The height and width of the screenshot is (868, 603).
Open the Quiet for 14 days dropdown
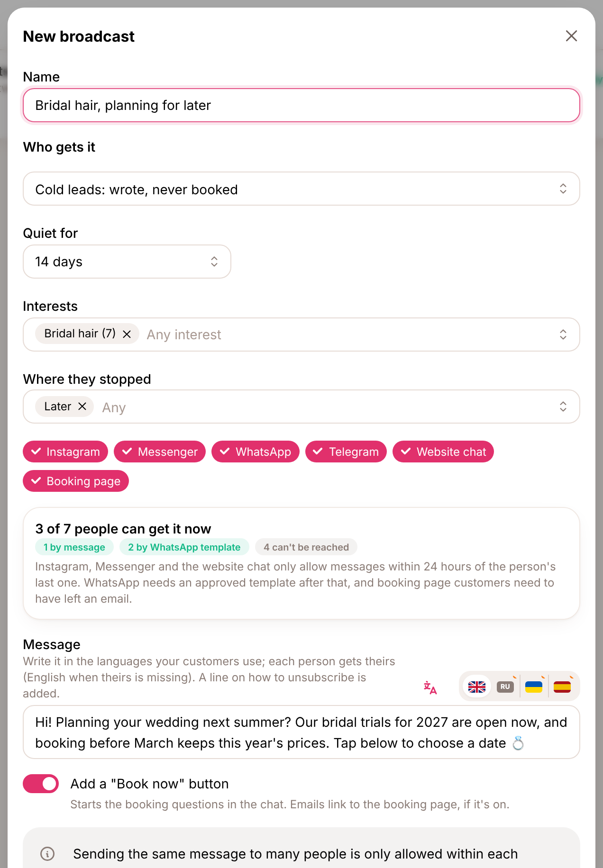tap(127, 262)
